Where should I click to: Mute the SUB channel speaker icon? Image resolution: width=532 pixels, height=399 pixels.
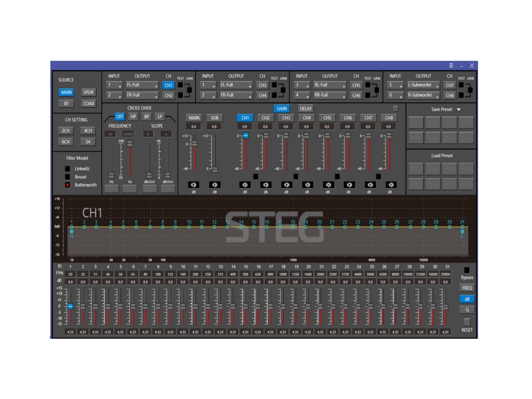[215, 185]
